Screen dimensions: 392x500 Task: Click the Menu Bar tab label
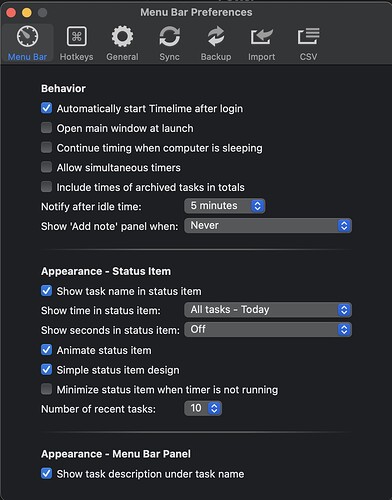[x=27, y=57]
